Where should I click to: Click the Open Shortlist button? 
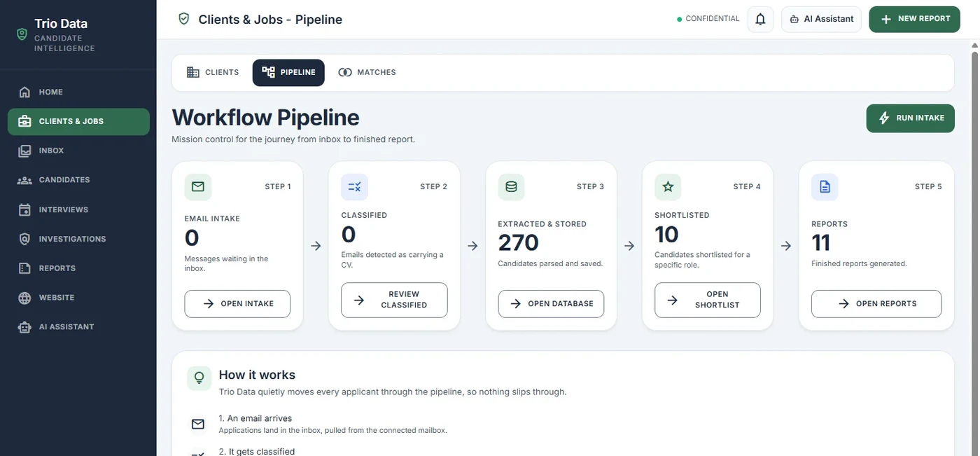708,300
